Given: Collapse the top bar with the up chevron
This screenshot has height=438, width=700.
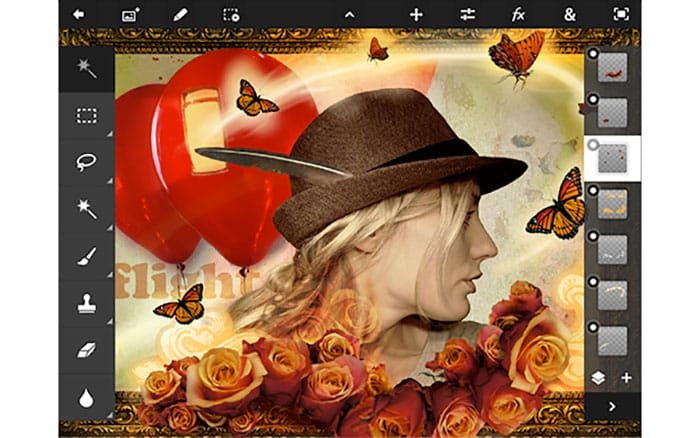Looking at the screenshot, I should pos(349,14).
